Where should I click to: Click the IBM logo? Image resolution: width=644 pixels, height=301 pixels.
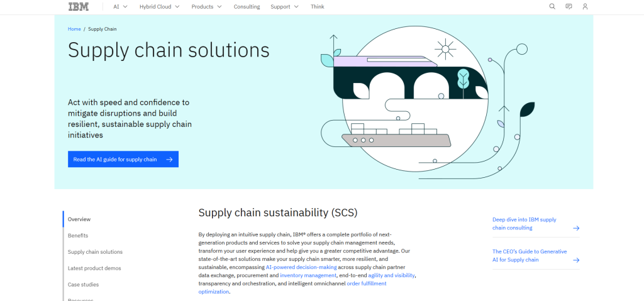pyautogui.click(x=79, y=6)
